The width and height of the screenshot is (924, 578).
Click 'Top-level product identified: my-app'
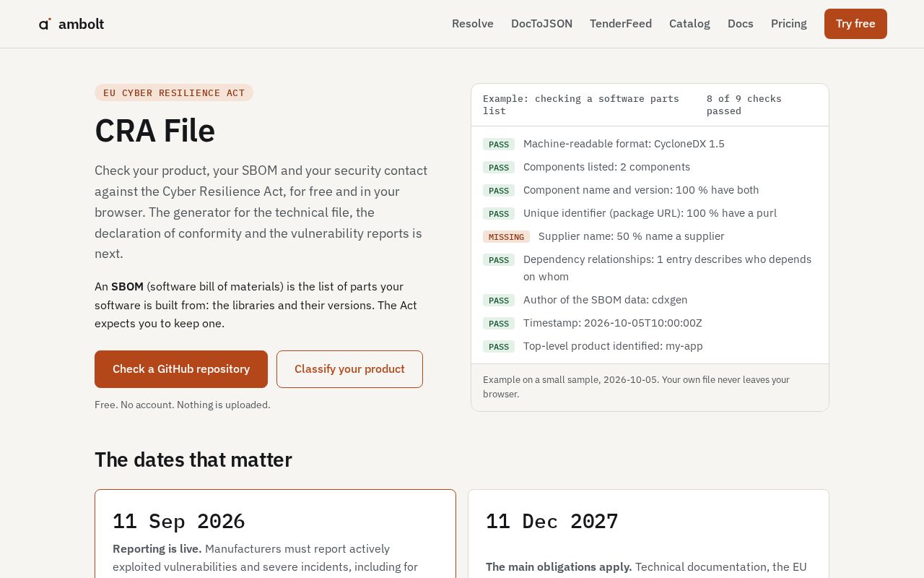pyautogui.click(x=613, y=346)
